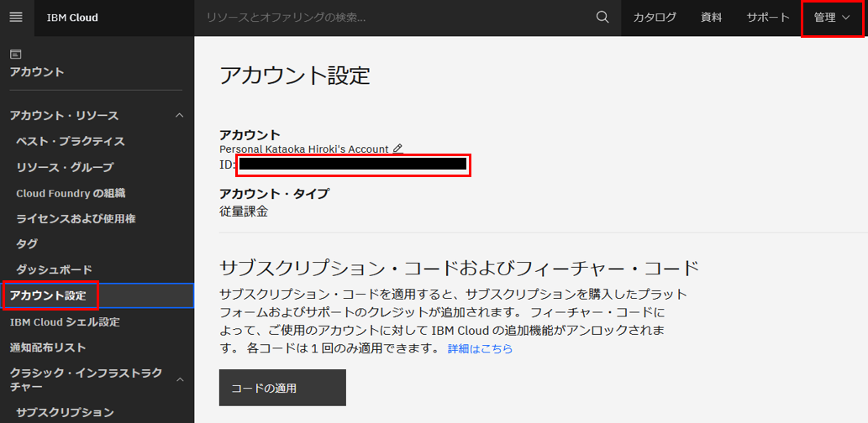This screenshot has width=868, height=423.
Task: Edit account name with pencil icon
Action: coord(397,149)
